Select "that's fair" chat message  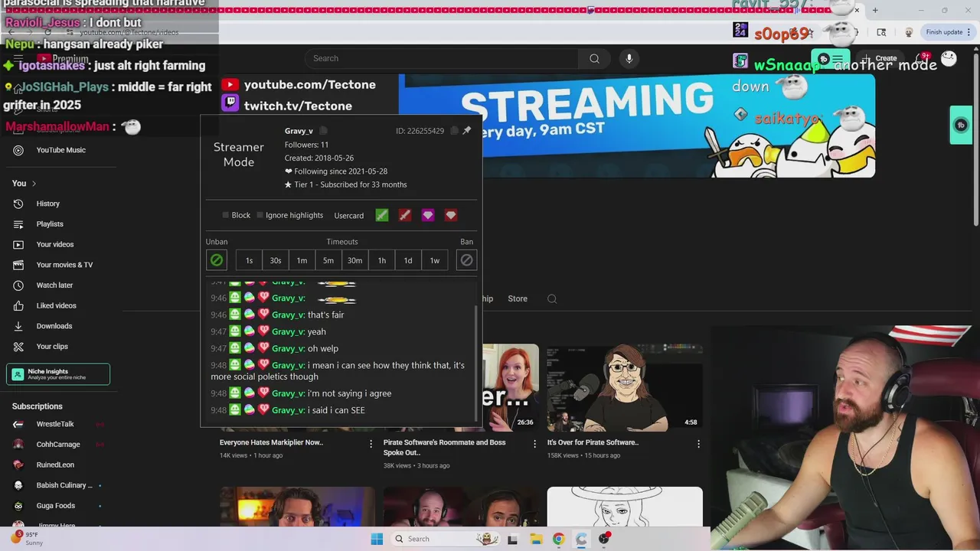(x=325, y=315)
